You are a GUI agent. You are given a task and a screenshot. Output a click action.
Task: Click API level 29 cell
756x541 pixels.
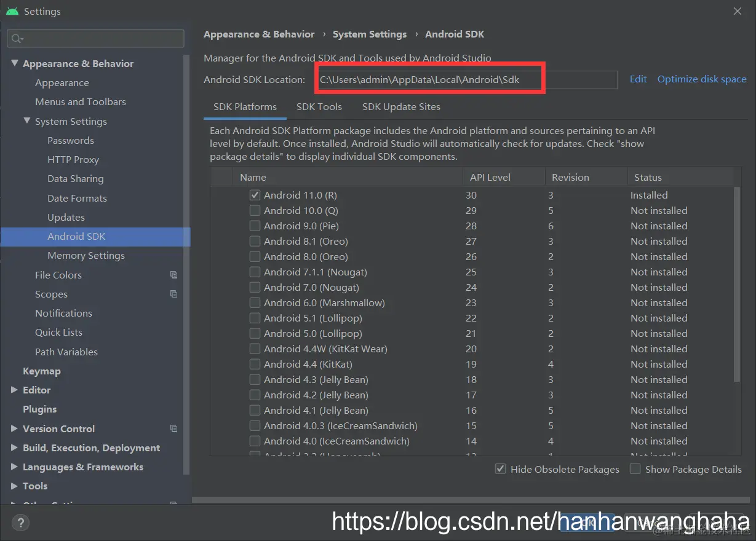tap(471, 210)
